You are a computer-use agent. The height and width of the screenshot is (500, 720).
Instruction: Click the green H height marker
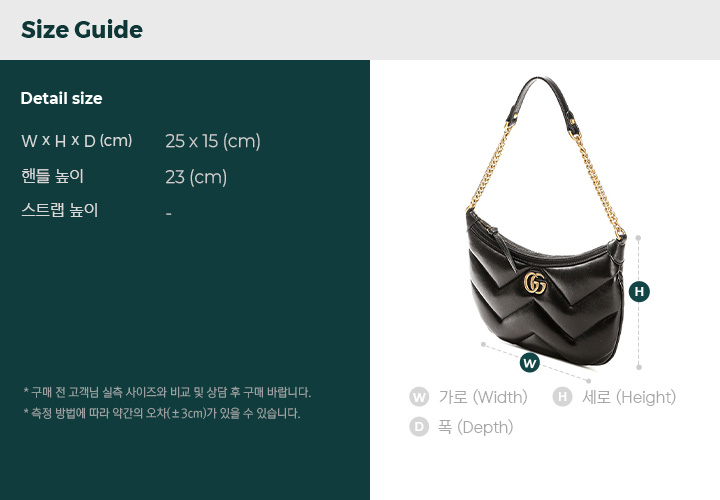[639, 292]
